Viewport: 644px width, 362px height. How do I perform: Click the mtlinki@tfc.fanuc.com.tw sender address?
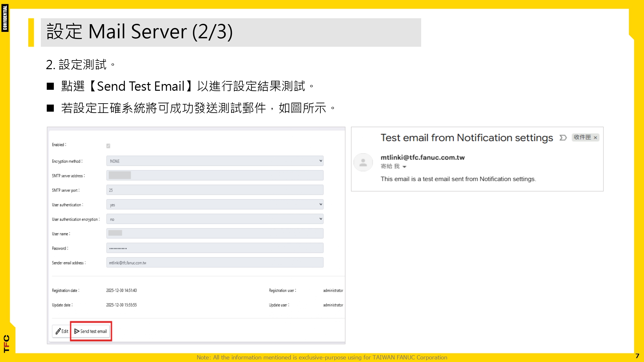click(x=423, y=157)
